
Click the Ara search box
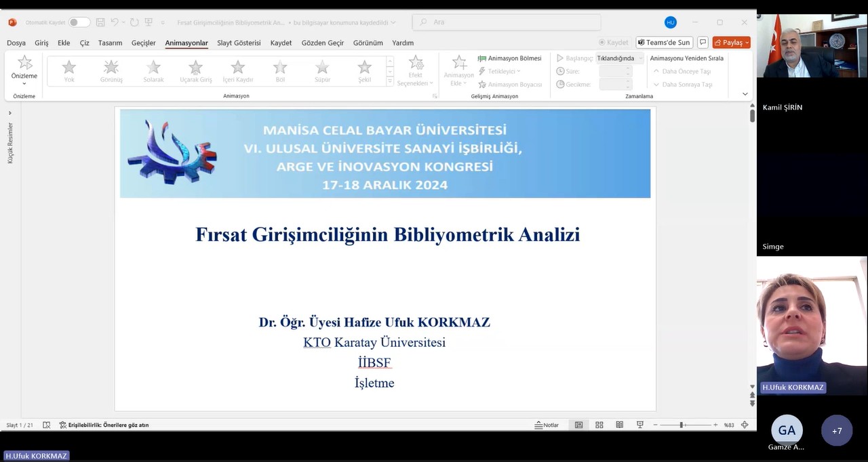point(506,22)
